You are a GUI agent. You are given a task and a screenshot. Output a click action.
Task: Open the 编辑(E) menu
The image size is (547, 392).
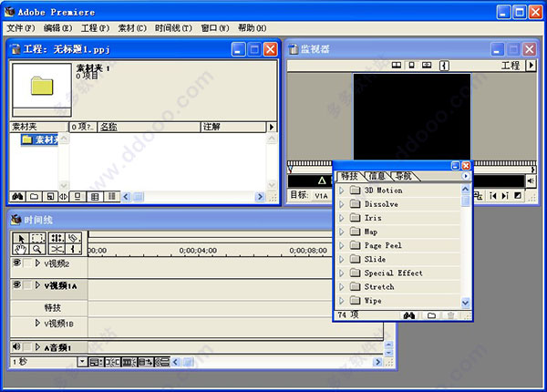[58, 28]
